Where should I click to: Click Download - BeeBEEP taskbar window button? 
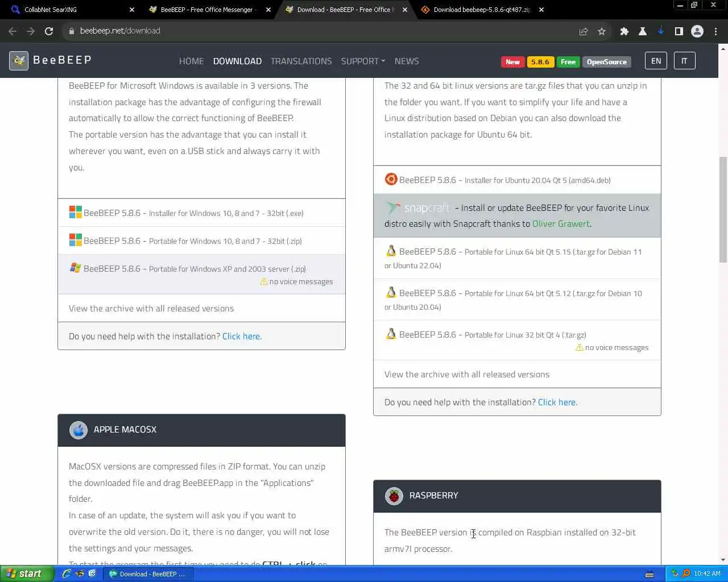(148, 574)
